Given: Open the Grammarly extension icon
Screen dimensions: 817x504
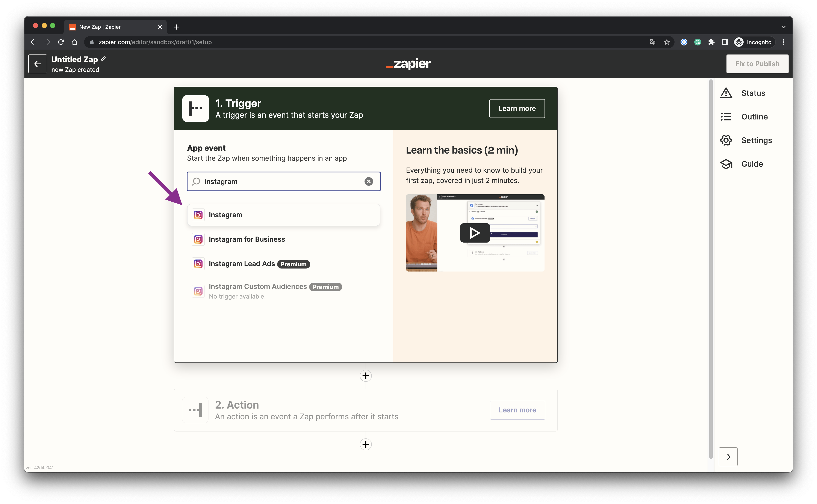Looking at the screenshot, I should tap(698, 42).
